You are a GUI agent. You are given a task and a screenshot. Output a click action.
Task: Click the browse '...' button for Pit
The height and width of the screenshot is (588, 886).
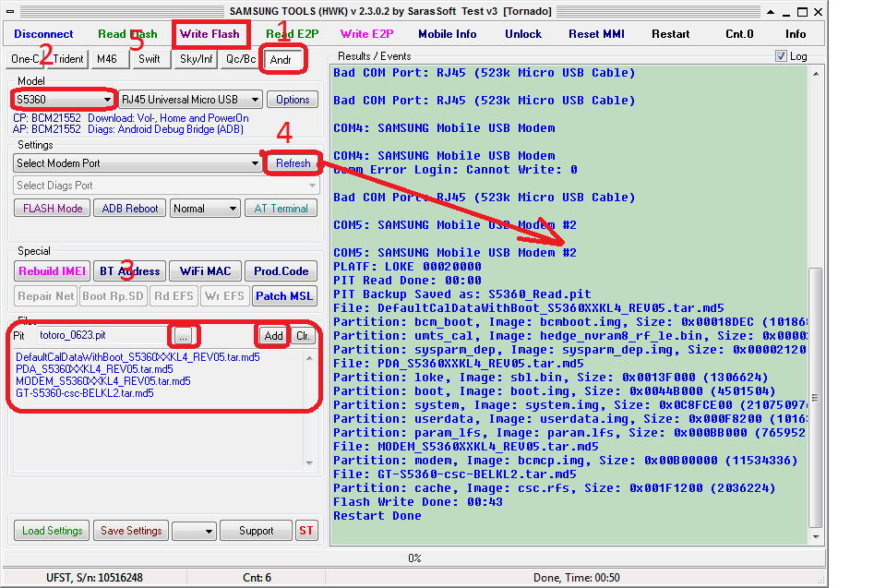click(x=183, y=336)
